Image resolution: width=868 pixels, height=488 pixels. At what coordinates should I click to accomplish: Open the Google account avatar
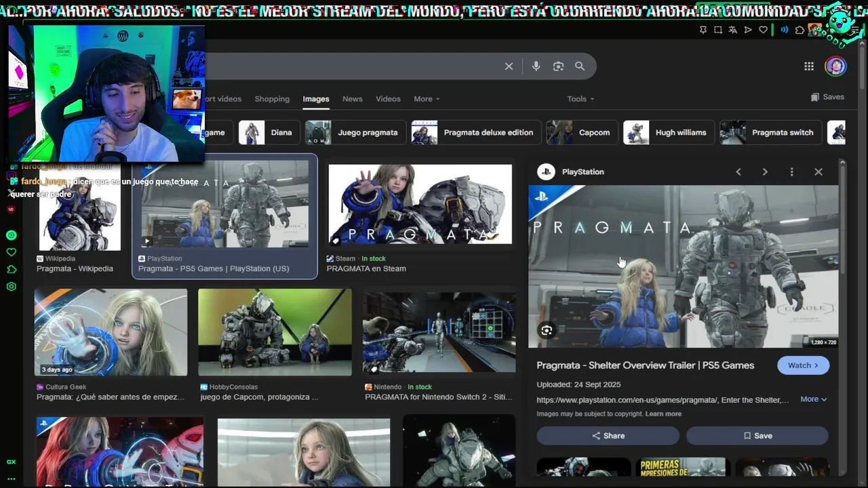[x=835, y=66]
